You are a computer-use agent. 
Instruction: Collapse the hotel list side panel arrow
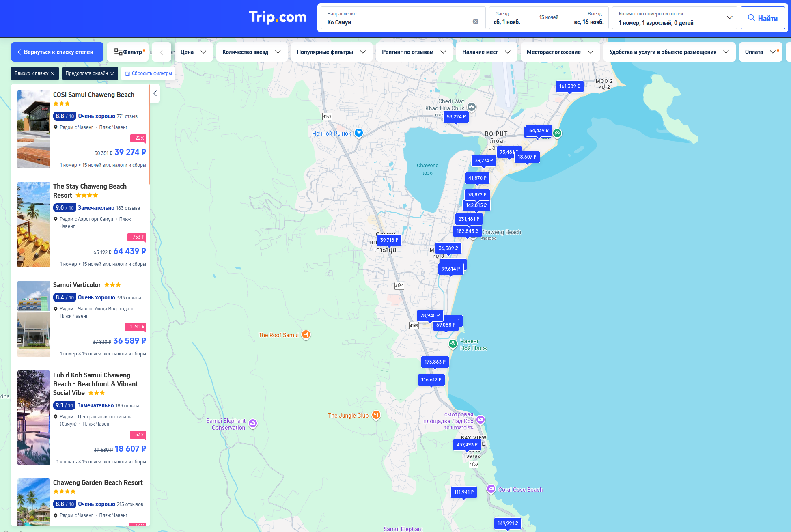(x=155, y=93)
